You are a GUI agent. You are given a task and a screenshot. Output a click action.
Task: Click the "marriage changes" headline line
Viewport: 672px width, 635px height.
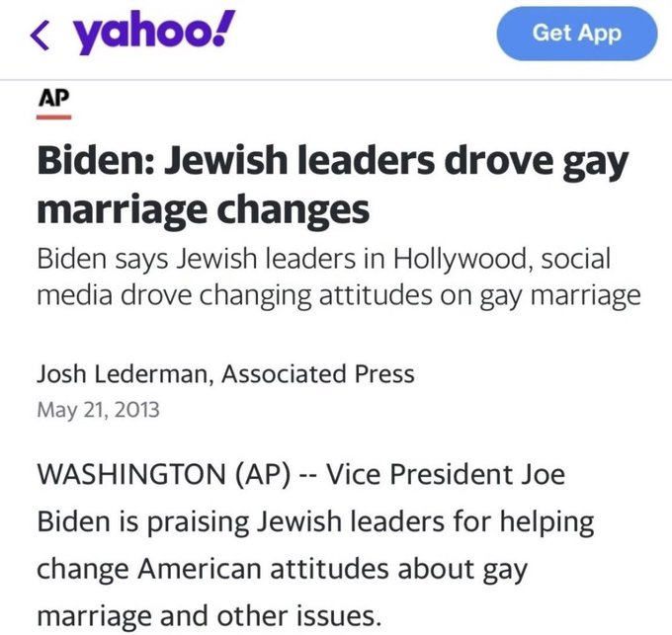(204, 209)
